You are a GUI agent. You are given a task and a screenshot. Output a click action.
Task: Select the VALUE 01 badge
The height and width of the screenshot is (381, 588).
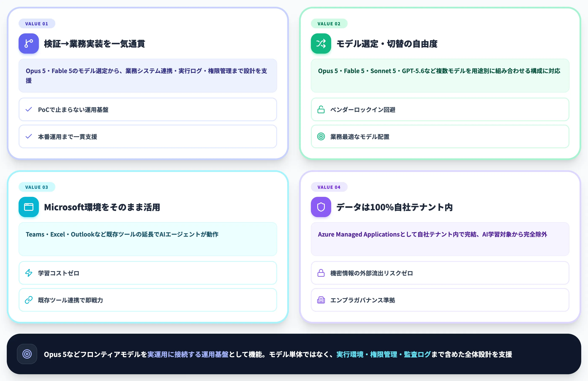(x=37, y=24)
